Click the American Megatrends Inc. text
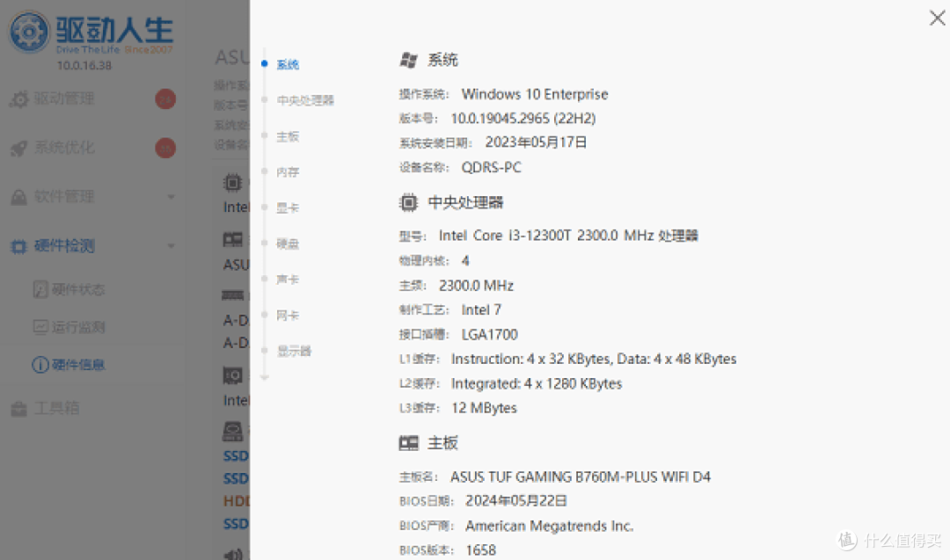Image resolution: width=950 pixels, height=560 pixels. pos(550,526)
